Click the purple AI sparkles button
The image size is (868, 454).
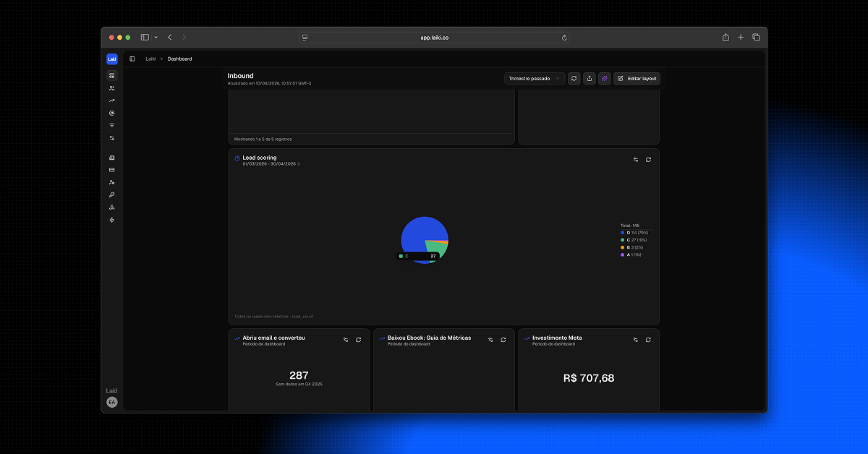click(x=605, y=78)
